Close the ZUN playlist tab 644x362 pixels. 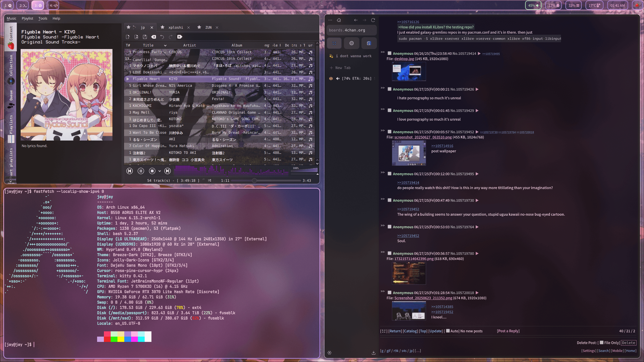pos(217,27)
